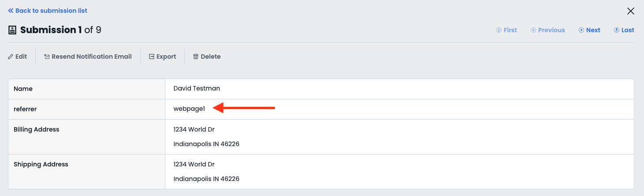Close the submission detail view
Screen dimensions: 644x196
click(x=631, y=11)
